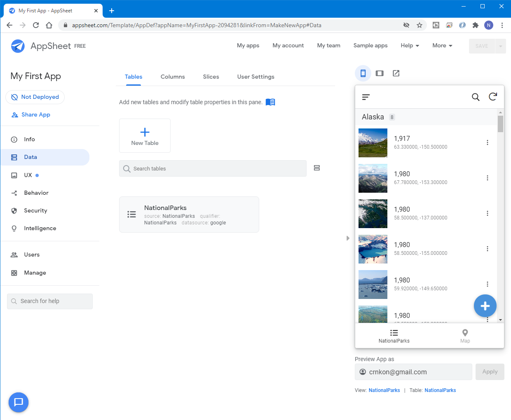The image size is (511, 420).
Task: Click the preview list scrollbar
Action: tap(500, 124)
